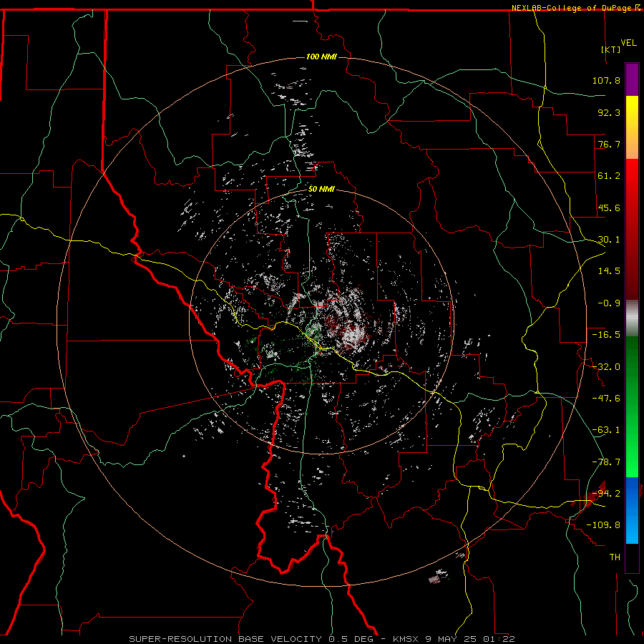Image resolution: width=644 pixels, height=644 pixels.
Task: Pick the blue color bar segment
Action: (x=632, y=510)
